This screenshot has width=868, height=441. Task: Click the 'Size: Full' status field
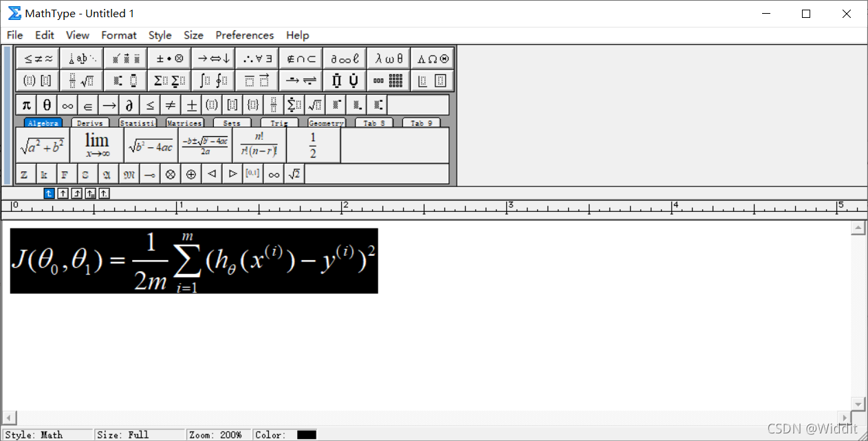tap(140, 435)
